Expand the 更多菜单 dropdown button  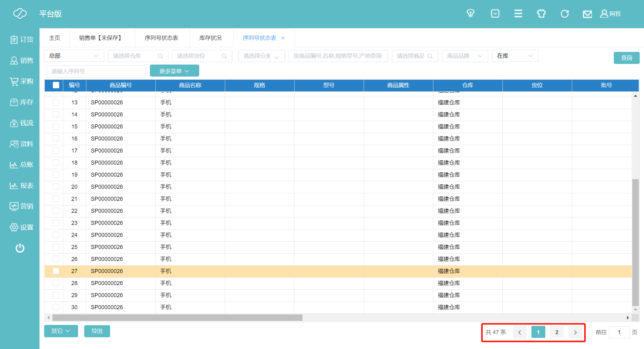174,71
